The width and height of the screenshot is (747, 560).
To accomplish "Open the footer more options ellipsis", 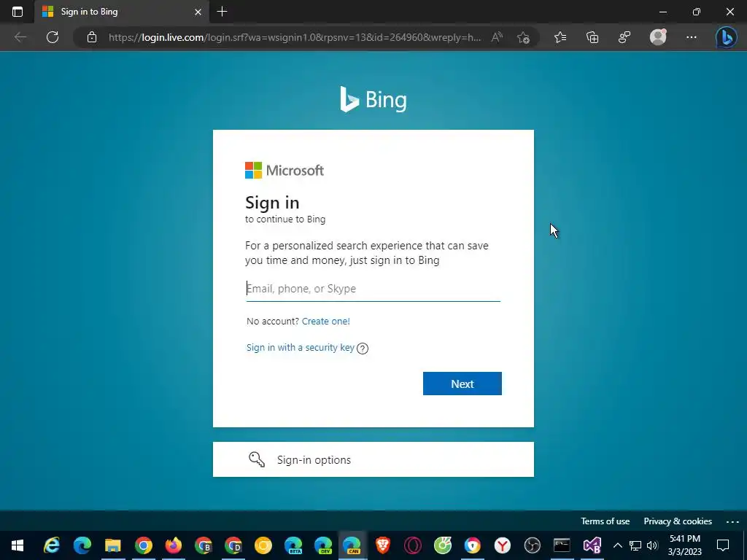I will click(x=732, y=522).
